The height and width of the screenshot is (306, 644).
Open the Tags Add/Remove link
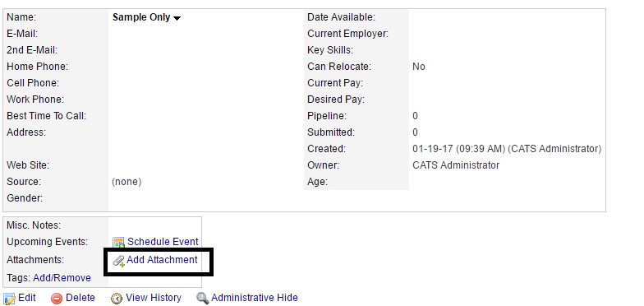tap(62, 278)
